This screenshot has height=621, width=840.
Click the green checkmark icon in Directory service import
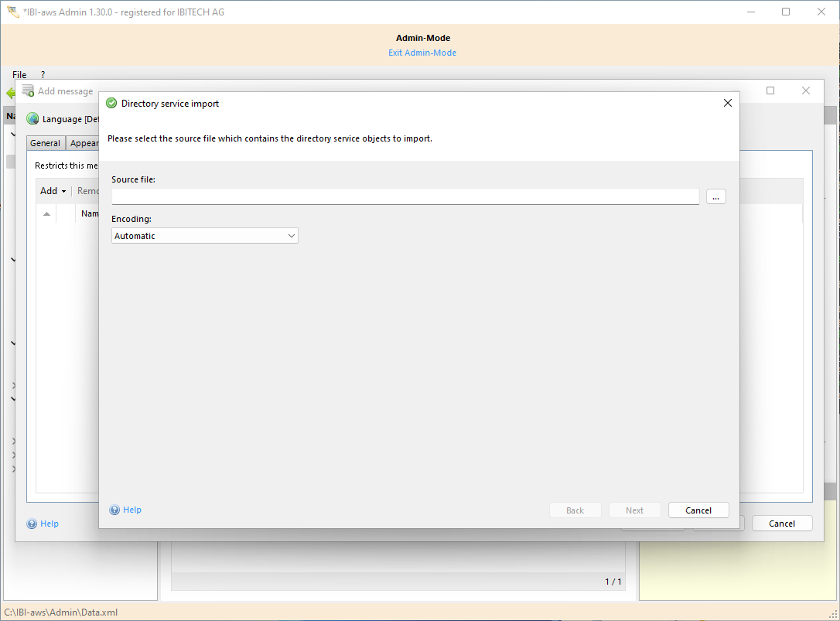click(x=111, y=102)
